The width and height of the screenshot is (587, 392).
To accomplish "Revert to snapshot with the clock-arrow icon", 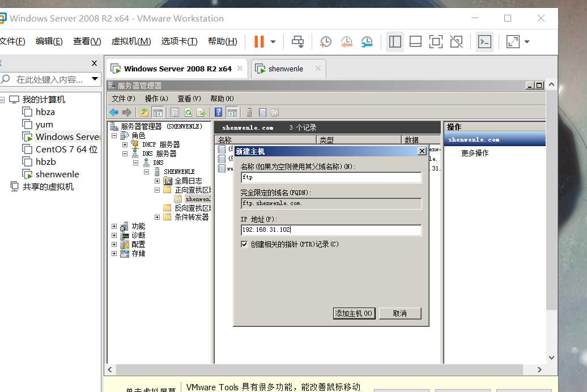I will tap(346, 41).
